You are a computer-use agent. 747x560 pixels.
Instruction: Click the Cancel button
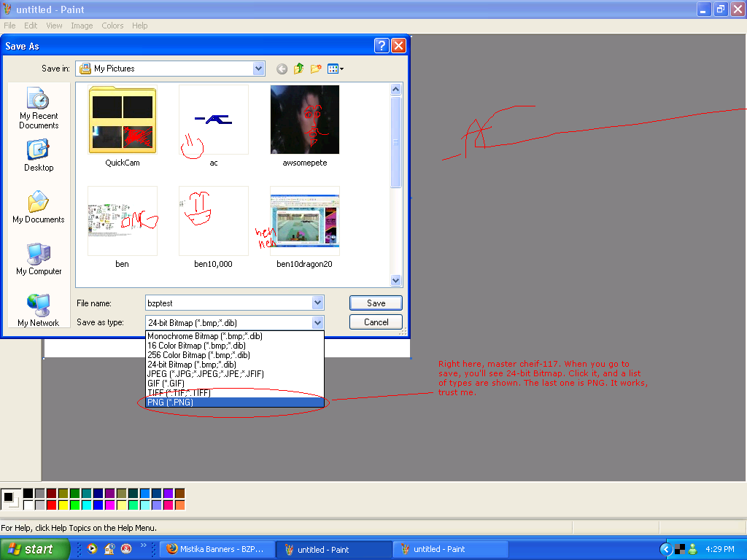[375, 322]
